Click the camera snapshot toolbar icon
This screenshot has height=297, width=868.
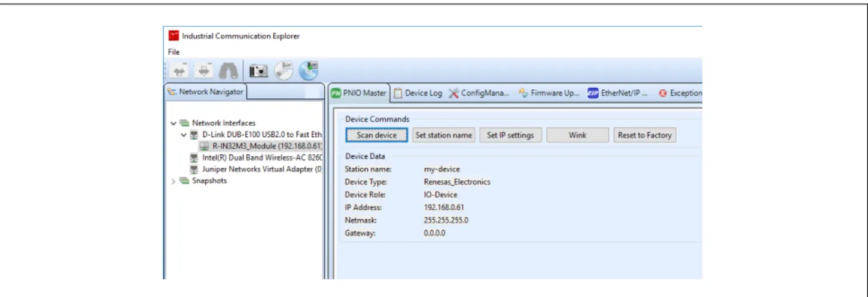(260, 71)
